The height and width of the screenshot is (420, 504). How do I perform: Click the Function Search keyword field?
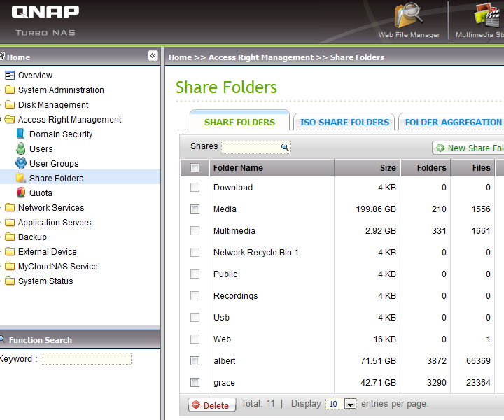coord(85,358)
